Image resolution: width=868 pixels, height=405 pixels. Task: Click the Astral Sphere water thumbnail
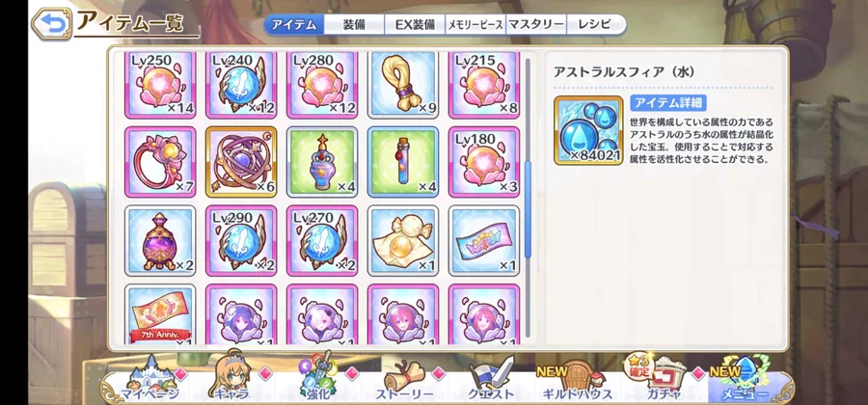point(588,130)
